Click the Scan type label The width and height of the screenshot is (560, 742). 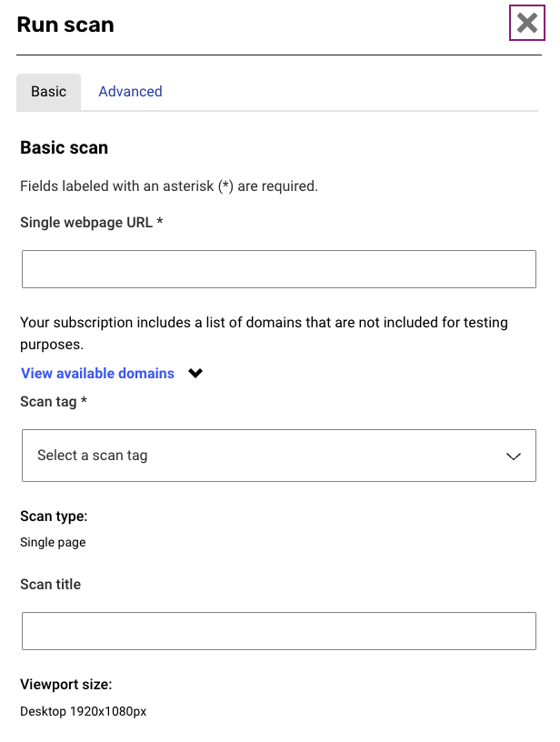point(54,516)
